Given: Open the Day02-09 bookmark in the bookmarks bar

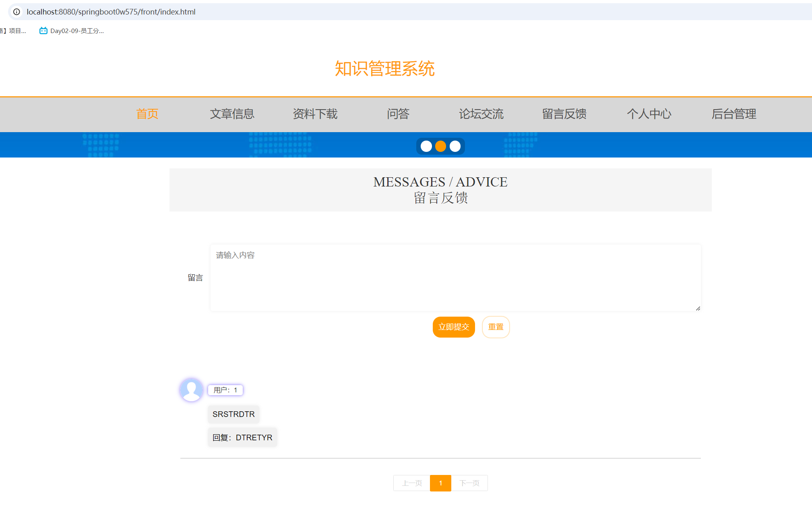Looking at the screenshot, I should point(72,30).
